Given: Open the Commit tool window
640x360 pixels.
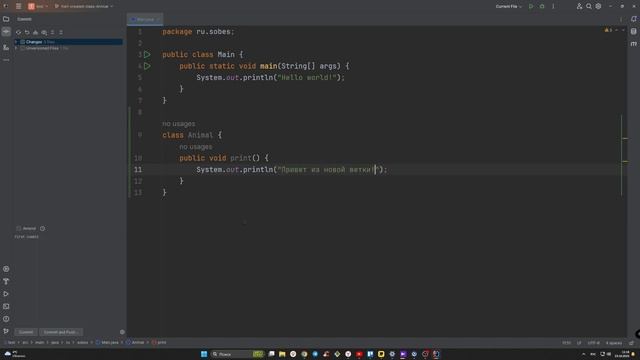Looking at the screenshot, I should click(x=6, y=32).
